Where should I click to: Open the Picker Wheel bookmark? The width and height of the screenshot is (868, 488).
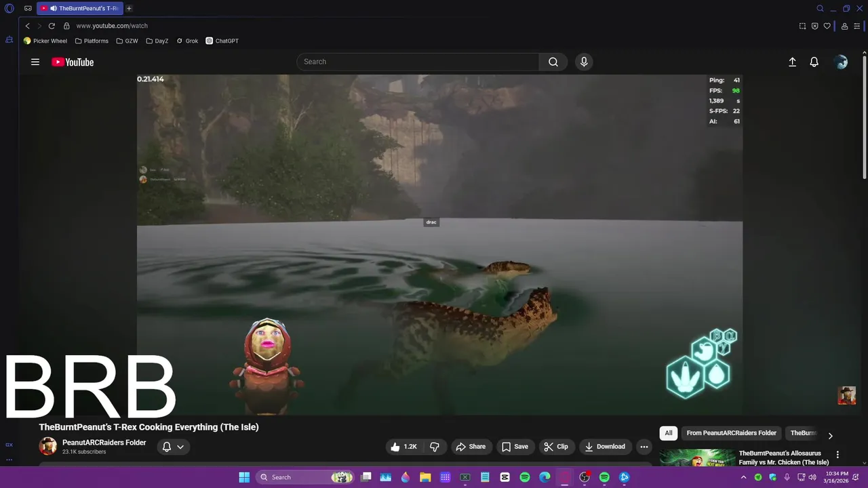[x=45, y=41]
